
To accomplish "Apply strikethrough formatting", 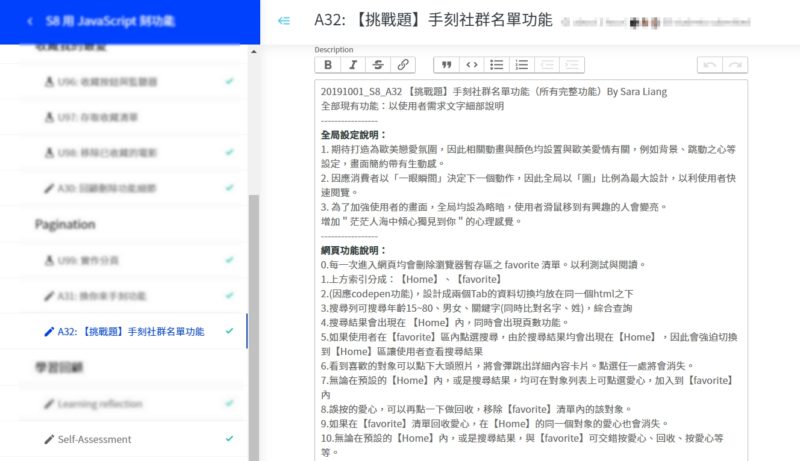I will coord(378,65).
